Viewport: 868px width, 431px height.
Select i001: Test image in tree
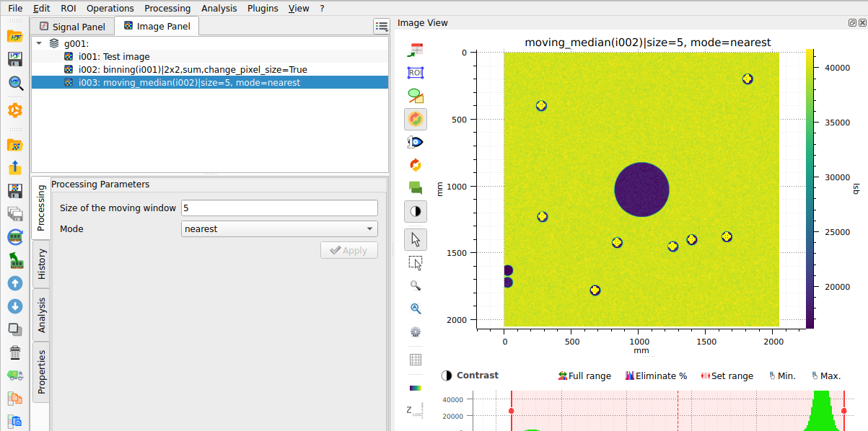210,56
